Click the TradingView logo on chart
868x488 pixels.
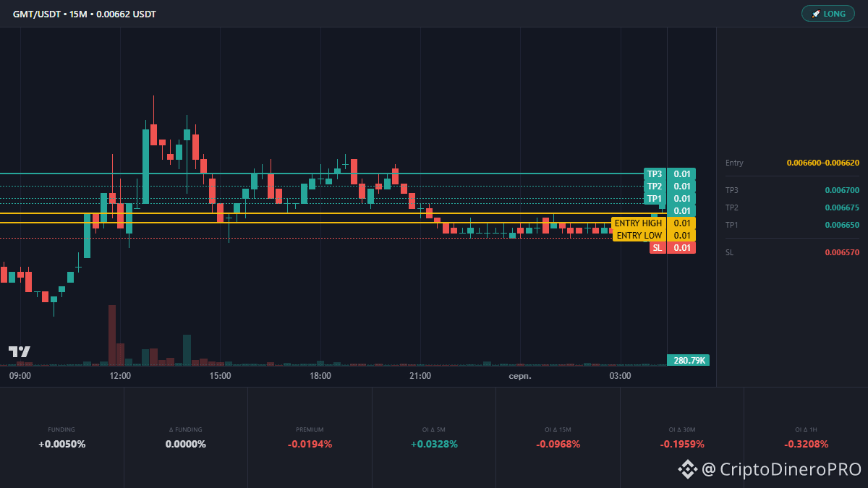click(x=20, y=352)
